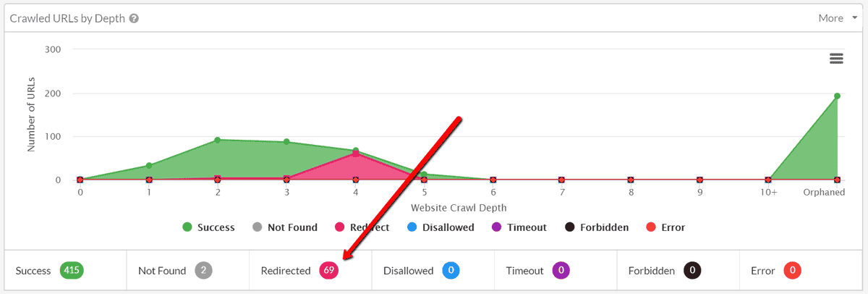
Task: Hide the Disallowed series via legend
Action: [440, 227]
